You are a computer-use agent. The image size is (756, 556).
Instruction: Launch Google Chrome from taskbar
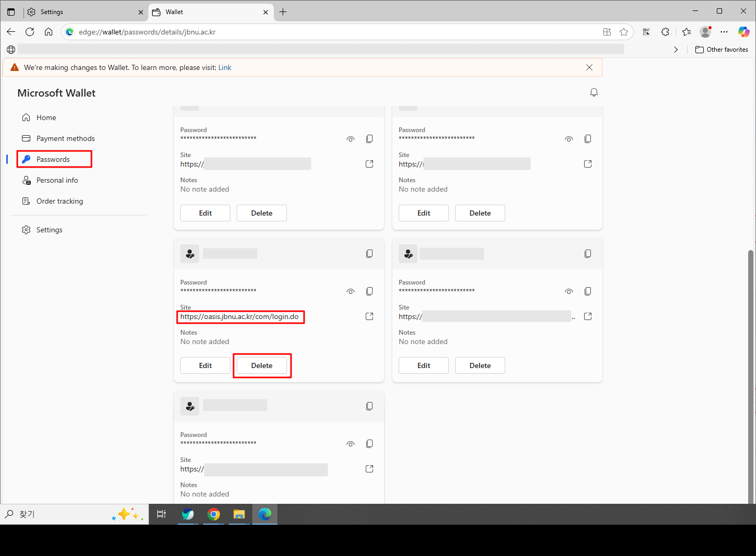[x=214, y=514]
